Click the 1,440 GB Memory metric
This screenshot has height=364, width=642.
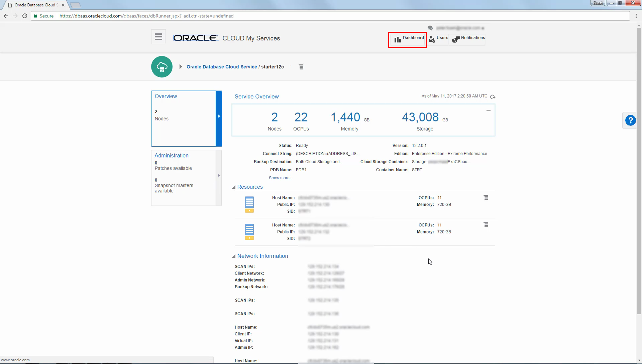tap(350, 121)
